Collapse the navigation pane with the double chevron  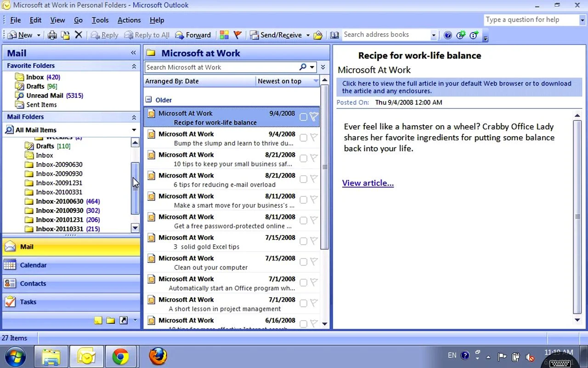click(x=133, y=53)
